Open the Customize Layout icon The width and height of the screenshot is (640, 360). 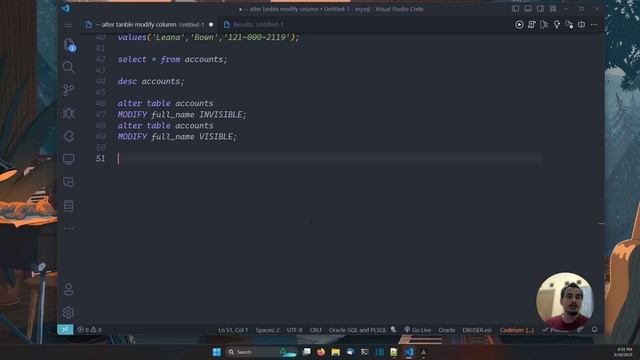553,9
